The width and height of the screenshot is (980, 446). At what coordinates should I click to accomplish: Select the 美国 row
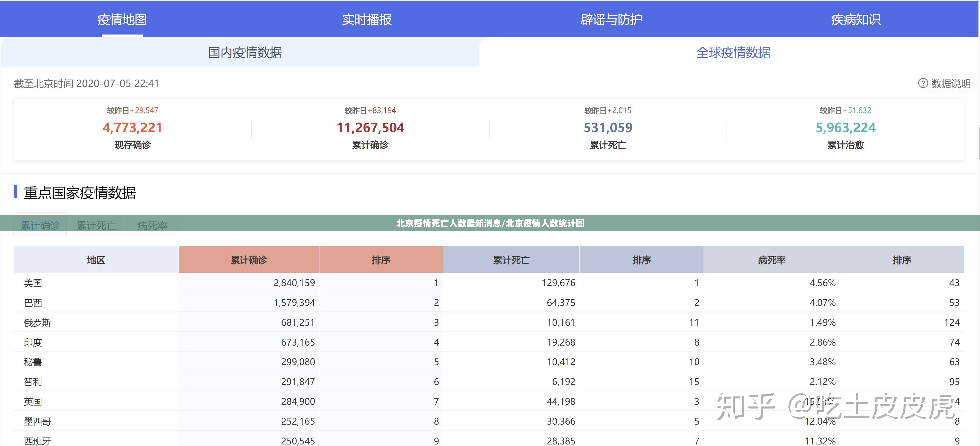[489, 283]
